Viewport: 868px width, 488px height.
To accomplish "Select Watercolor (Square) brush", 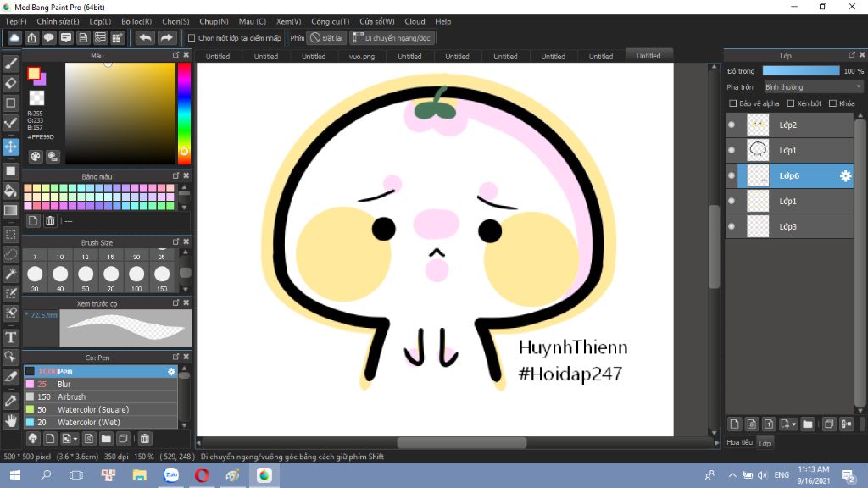I will click(100, 409).
